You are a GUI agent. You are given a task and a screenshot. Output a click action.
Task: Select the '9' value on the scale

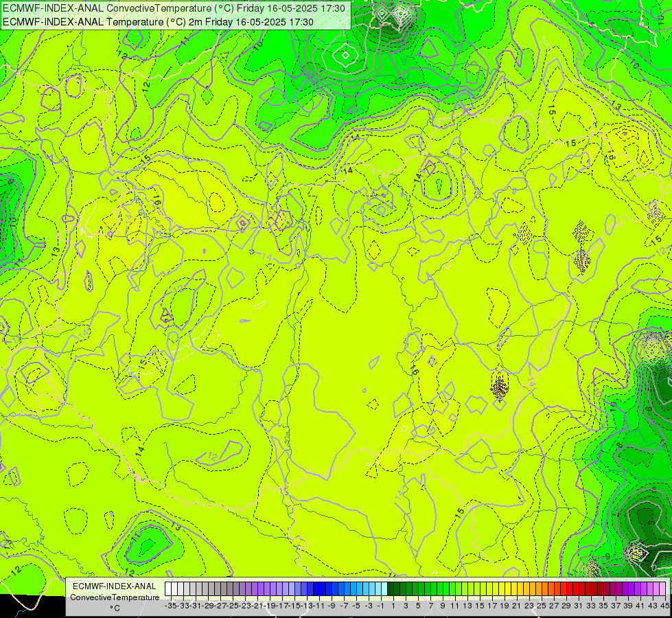pos(443,606)
